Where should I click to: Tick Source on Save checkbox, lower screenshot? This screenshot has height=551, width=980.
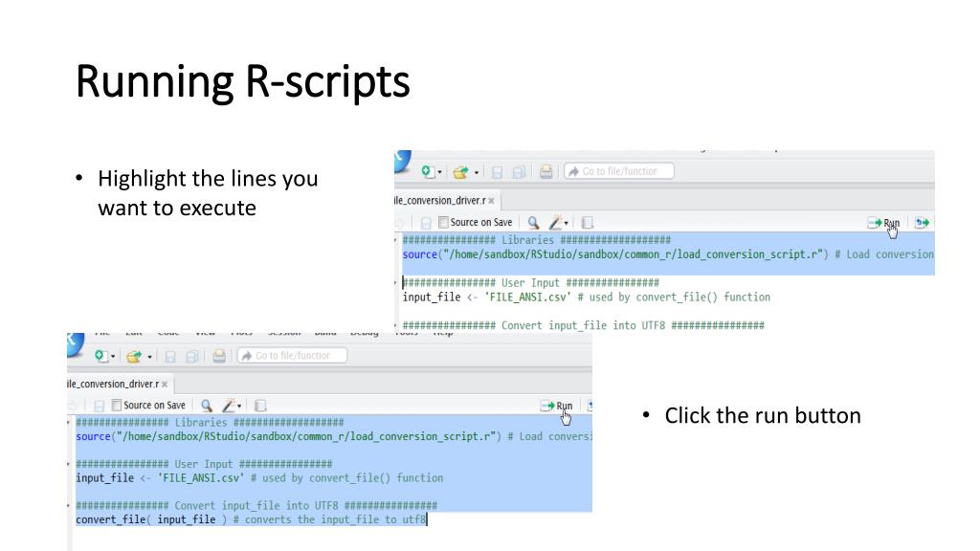[x=116, y=406]
